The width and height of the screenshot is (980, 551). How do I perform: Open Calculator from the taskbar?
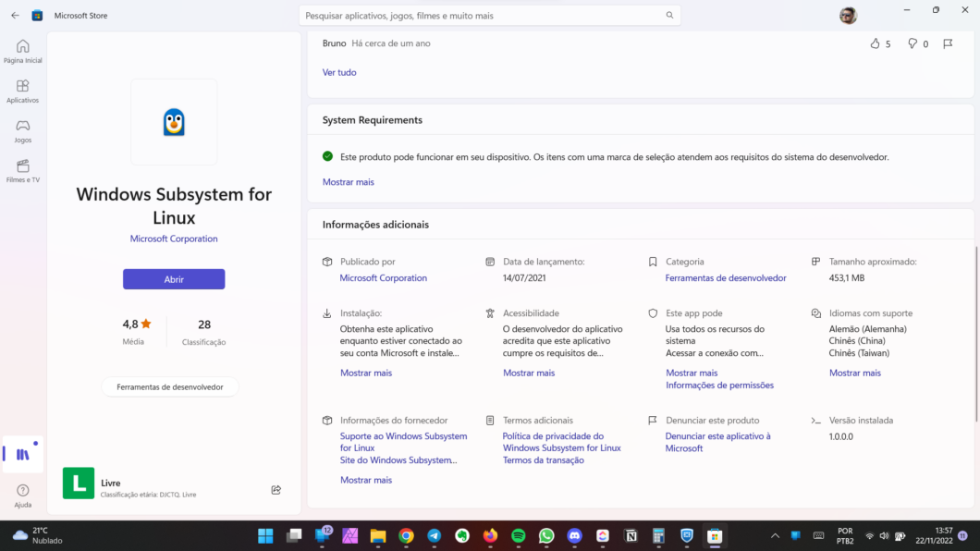(659, 536)
